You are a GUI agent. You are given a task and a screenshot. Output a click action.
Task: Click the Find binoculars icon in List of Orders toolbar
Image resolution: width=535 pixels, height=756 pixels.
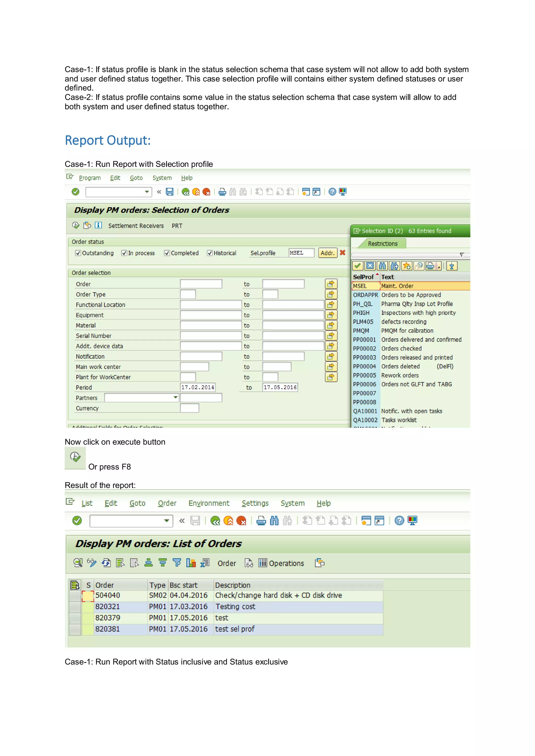274,521
